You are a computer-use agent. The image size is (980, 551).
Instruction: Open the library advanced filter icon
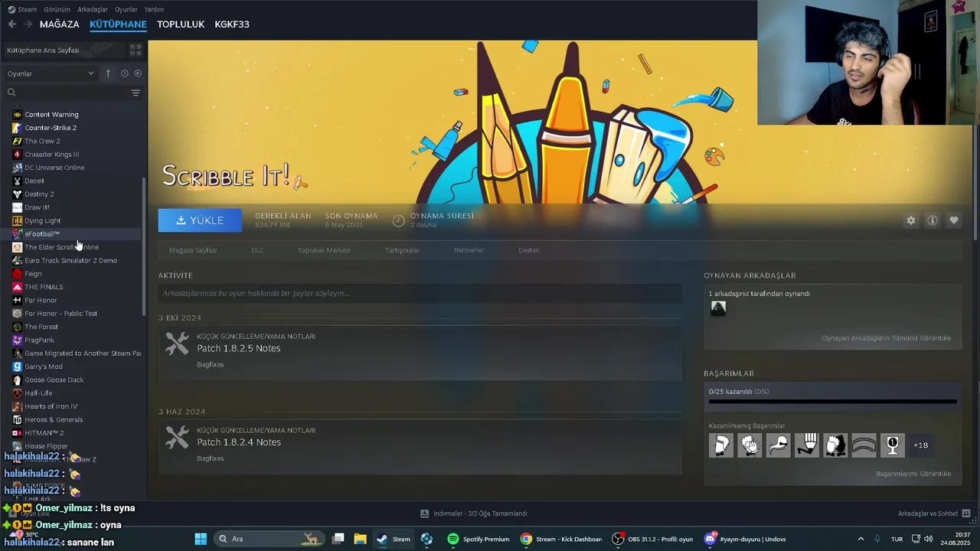pyautogui.click(x=136, y=93)
